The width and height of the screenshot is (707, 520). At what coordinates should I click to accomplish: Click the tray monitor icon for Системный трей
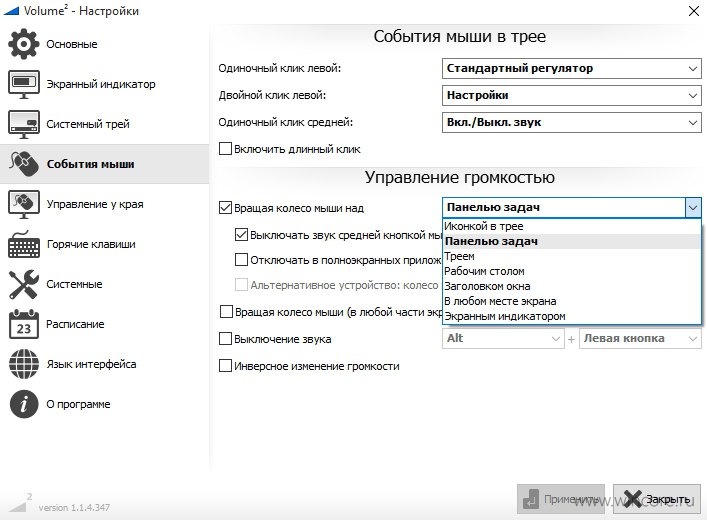click(23, 124)
